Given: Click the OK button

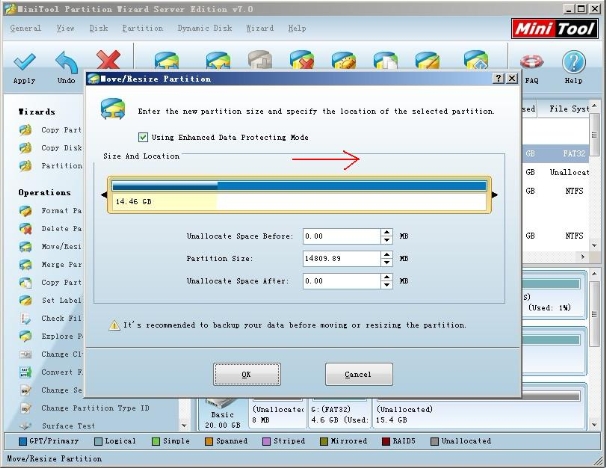Looking at the screenshot, I should tap(247, 374).
